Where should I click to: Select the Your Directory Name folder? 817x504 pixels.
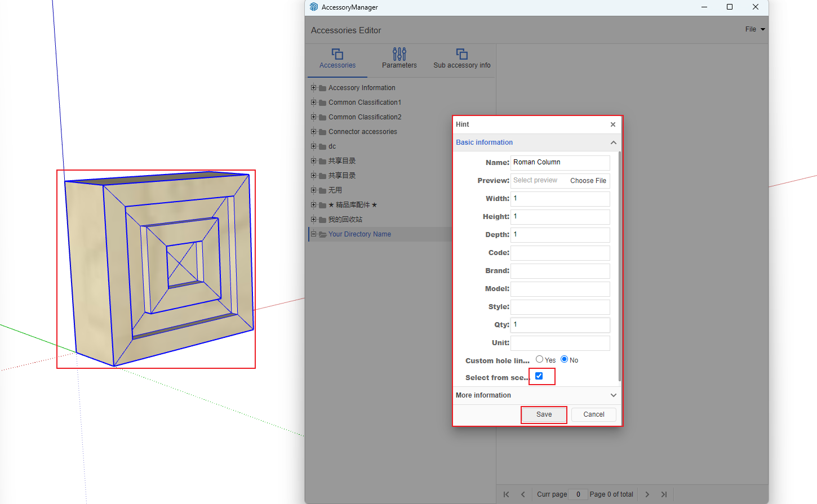coord(359,234)
